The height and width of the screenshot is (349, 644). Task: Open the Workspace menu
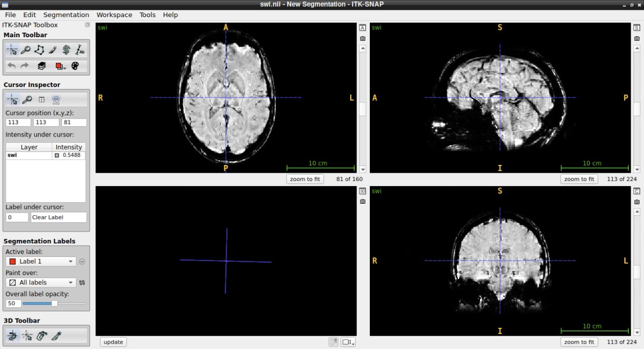[x=114, y=15]
